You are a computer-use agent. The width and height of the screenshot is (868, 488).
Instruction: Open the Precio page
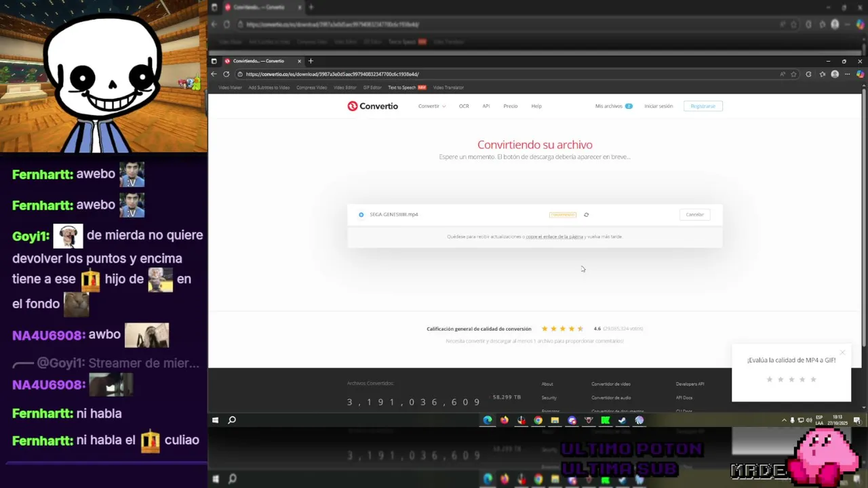coord(511,106)
